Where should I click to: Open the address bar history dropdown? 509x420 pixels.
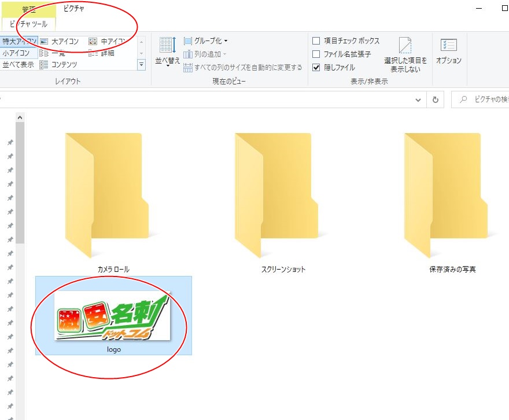click(x=418, y=100)
